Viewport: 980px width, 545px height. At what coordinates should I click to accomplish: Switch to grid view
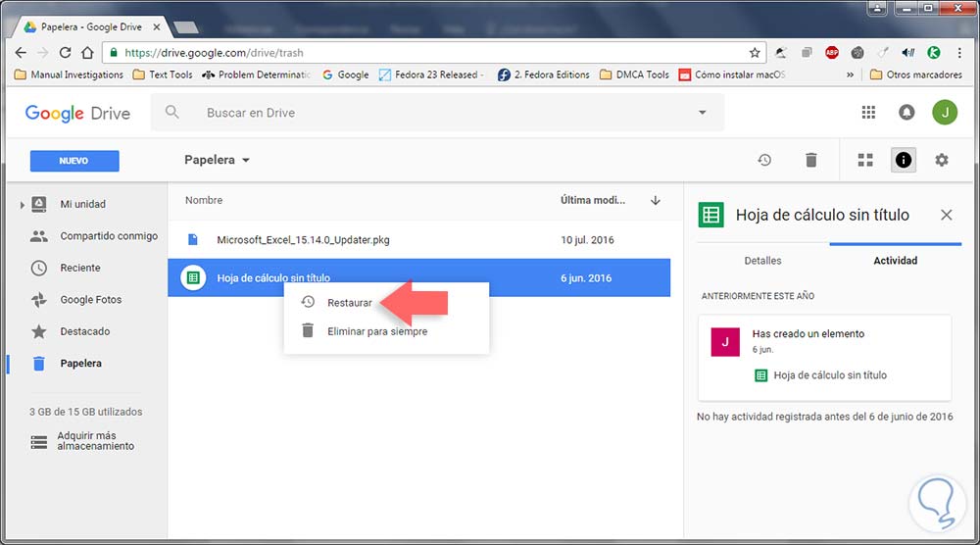pyautogui.click(x=865, y=160)
